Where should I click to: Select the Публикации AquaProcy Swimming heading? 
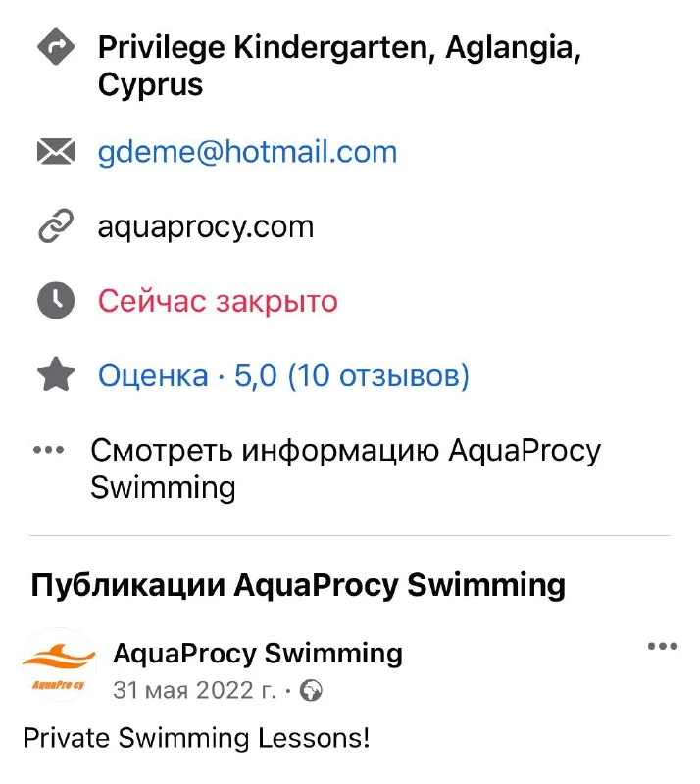[x=298, y=585]
